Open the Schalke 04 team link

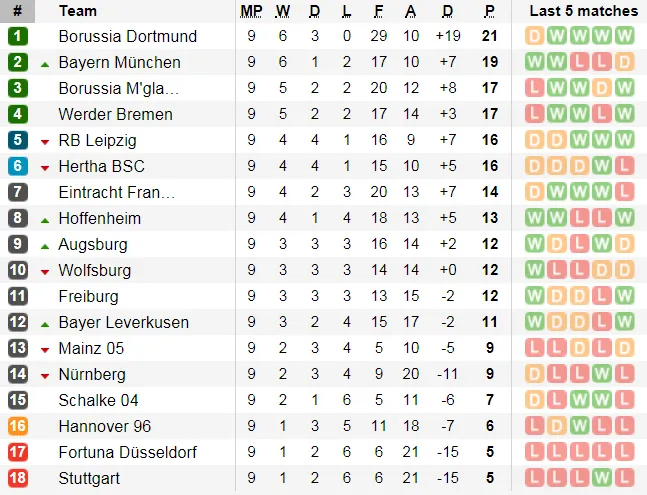click(98, 400)
